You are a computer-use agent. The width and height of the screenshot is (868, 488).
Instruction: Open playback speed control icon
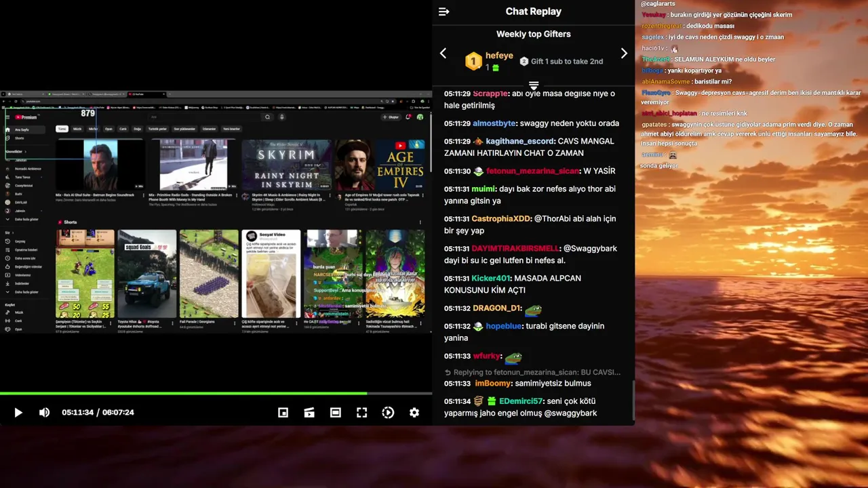[x=388, y=412]
